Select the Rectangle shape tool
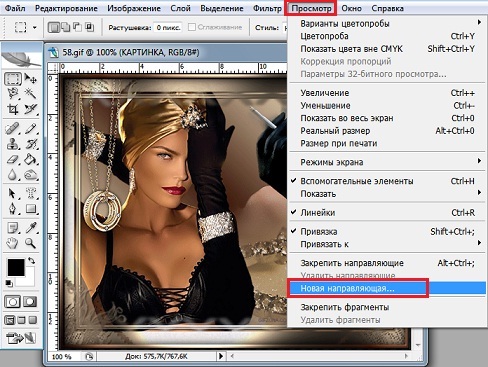This screenshot has height=367, width=488. [31, 209]
